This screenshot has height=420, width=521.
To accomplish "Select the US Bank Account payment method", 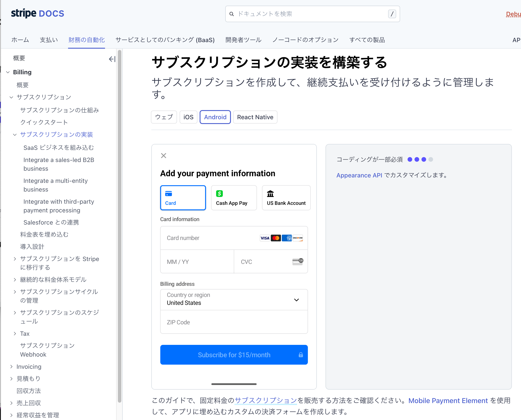I will 286,197.
